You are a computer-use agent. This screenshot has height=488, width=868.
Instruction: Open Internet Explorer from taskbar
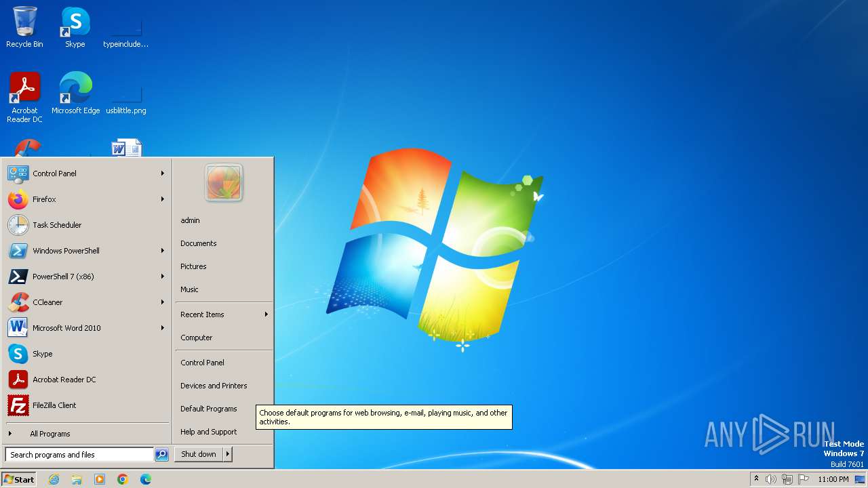(54, 479)
